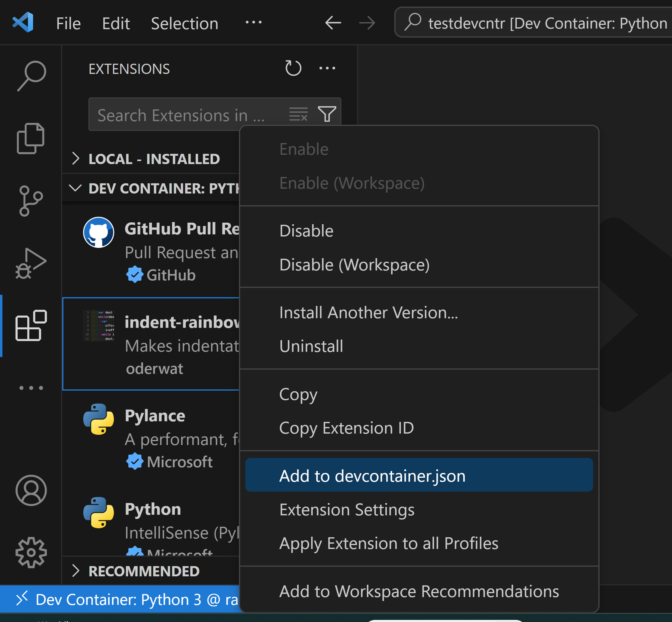Screen dimensions: 672x622
Task: Click the Pylance extension icon
Action: tap(99, 419)
